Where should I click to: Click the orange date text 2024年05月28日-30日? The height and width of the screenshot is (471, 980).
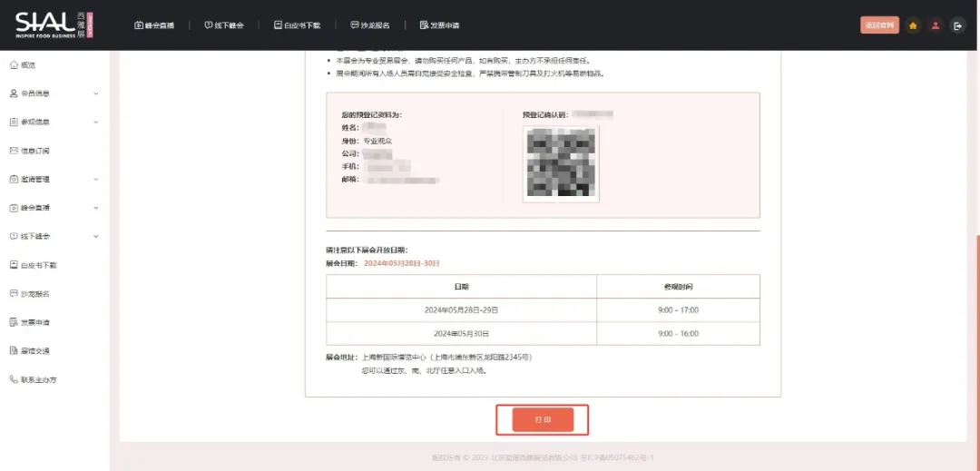pos(401,263)
